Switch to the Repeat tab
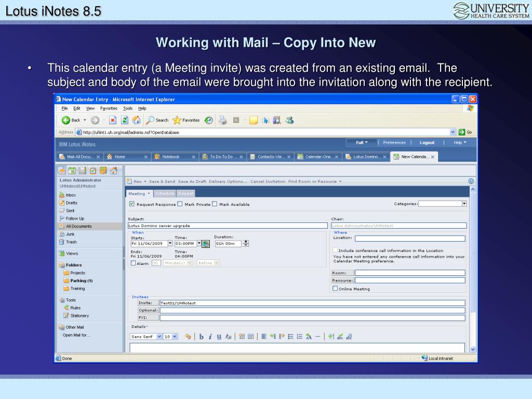532x399 pixels. click(185, 193)
